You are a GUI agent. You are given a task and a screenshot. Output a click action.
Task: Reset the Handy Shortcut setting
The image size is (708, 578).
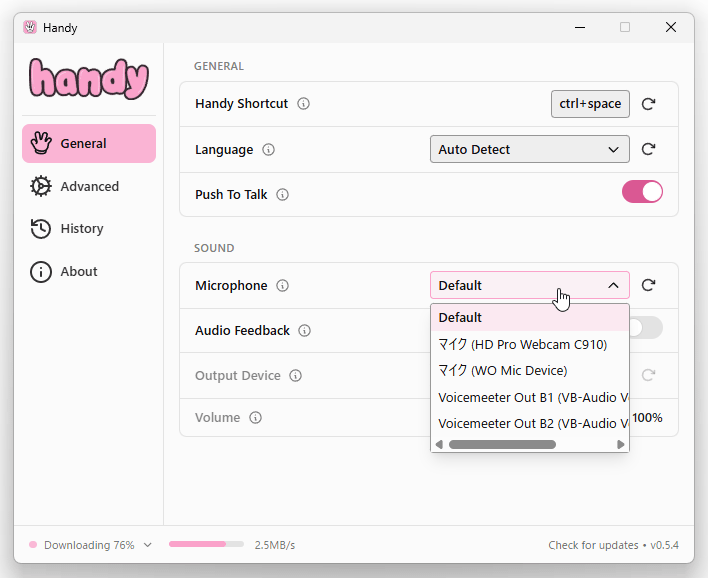(x=648, y=104)
